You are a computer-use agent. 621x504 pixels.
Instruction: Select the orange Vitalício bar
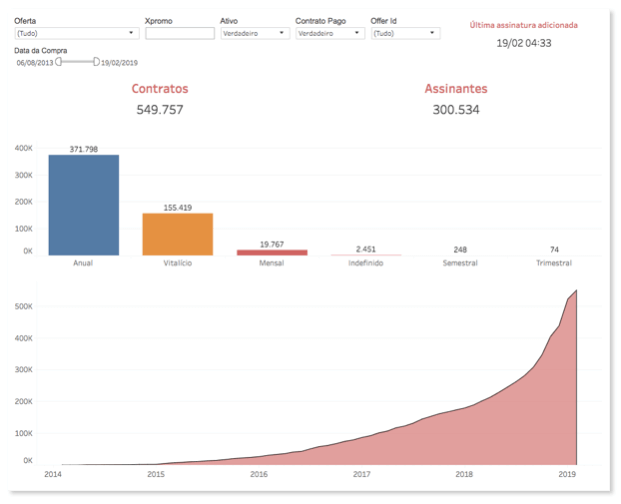pos(177,234)
